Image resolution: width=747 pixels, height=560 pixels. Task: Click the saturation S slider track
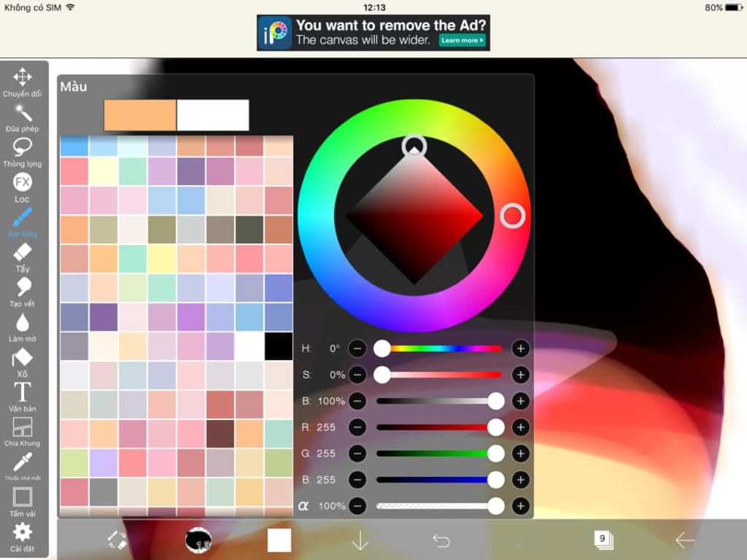pyautogui.click(x=439, y=375)
